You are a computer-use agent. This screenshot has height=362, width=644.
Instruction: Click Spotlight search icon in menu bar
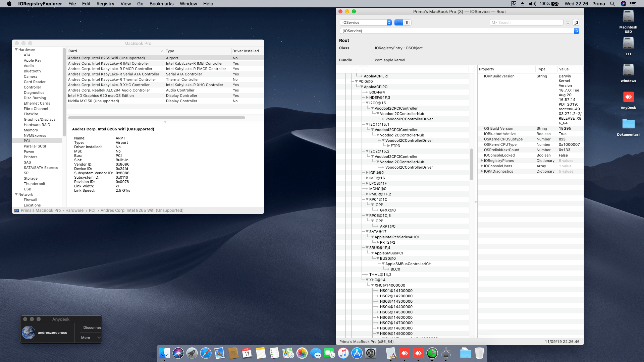click(612, 4)
